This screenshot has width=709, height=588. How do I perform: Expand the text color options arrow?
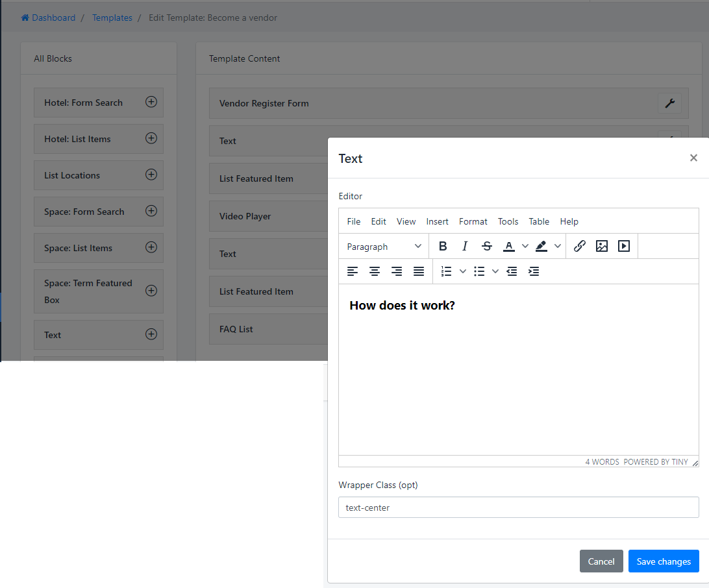(525, 246)
